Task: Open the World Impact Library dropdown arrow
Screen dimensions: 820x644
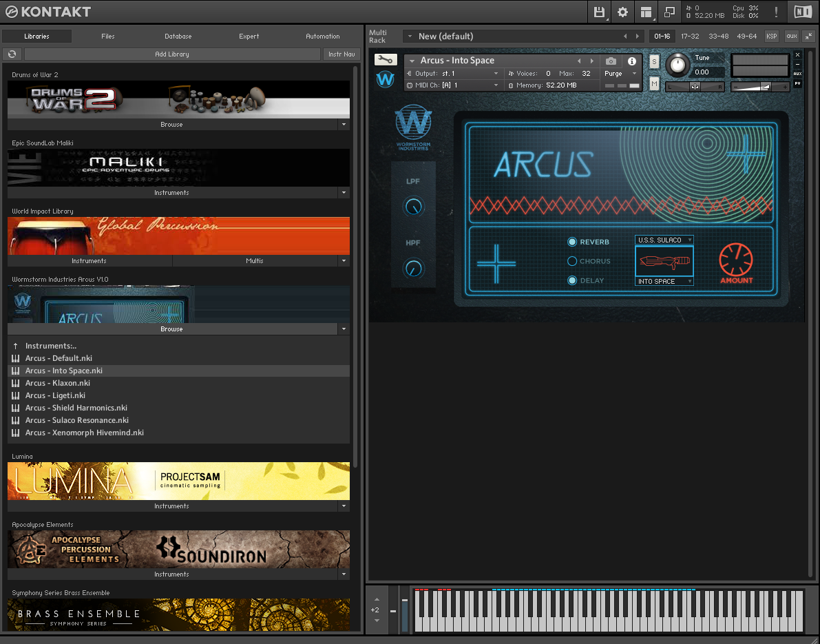Action: pyautogui.click(x=344, y=260)
